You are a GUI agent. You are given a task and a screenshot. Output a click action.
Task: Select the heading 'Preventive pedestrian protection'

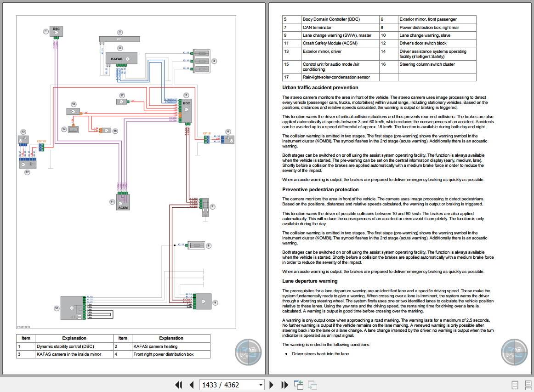[x=320, y=190]
